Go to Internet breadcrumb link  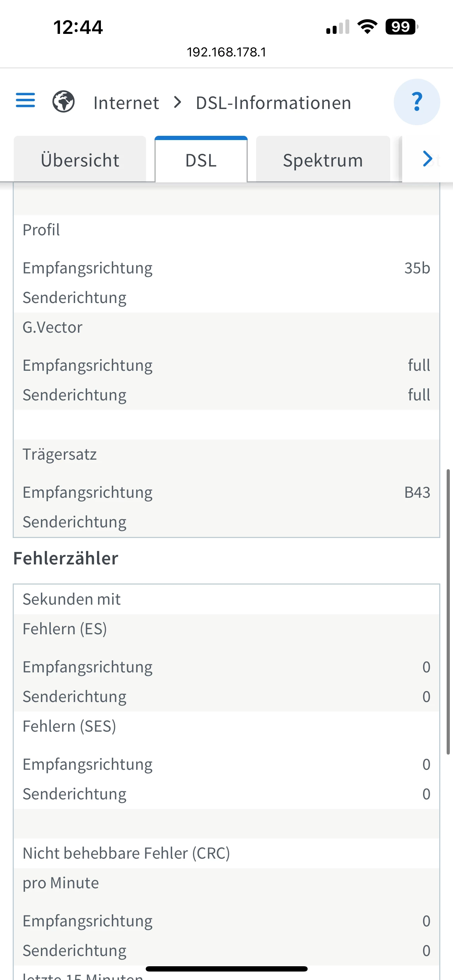click(126, 103)
